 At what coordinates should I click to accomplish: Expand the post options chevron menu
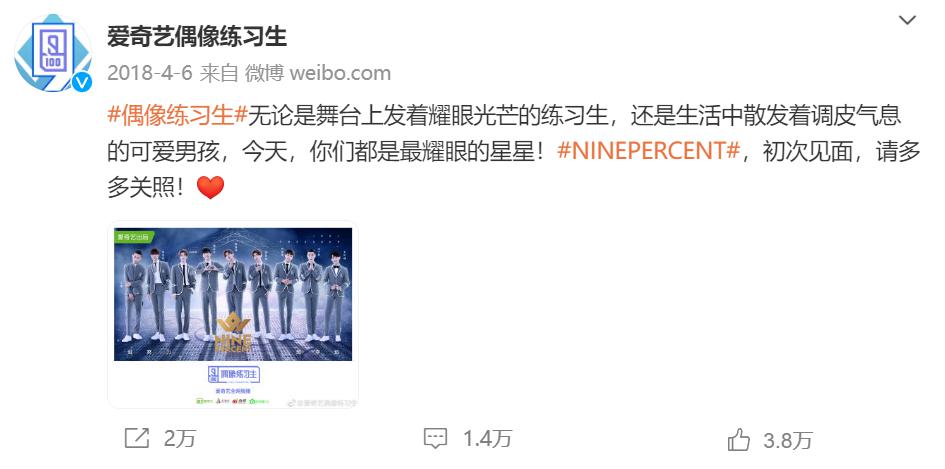pyautogui.click(x=907, y=20)
